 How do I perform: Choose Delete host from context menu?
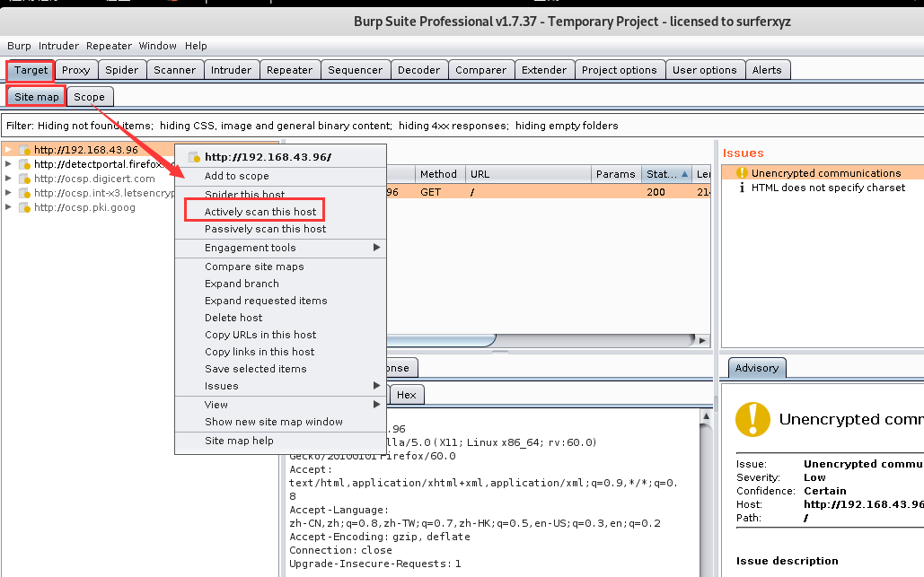coord(280,318)
